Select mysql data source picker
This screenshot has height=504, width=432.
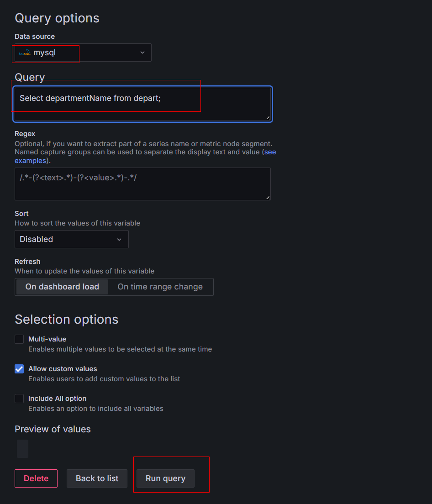(x=83, y=52)
